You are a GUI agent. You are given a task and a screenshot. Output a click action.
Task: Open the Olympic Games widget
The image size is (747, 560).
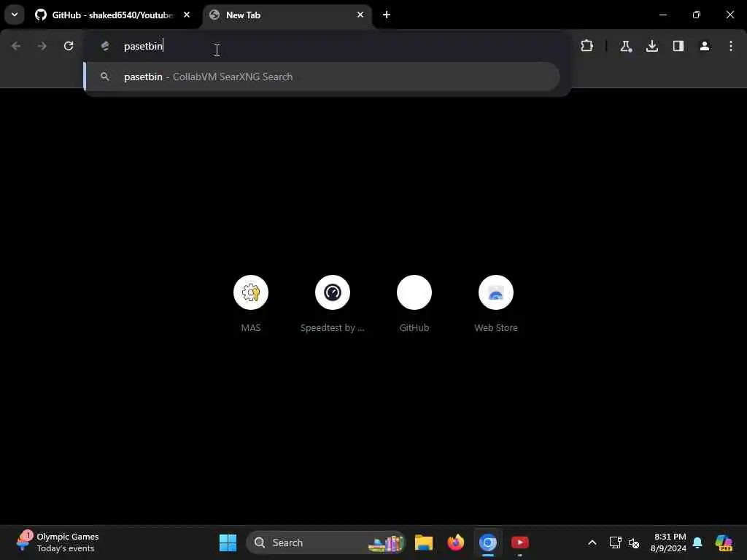click(58, 542)
